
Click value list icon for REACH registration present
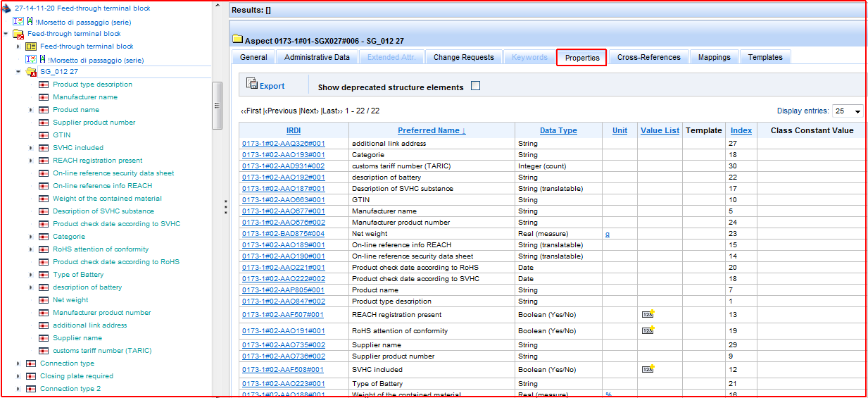pyautogui.click(x=648, y=314)
